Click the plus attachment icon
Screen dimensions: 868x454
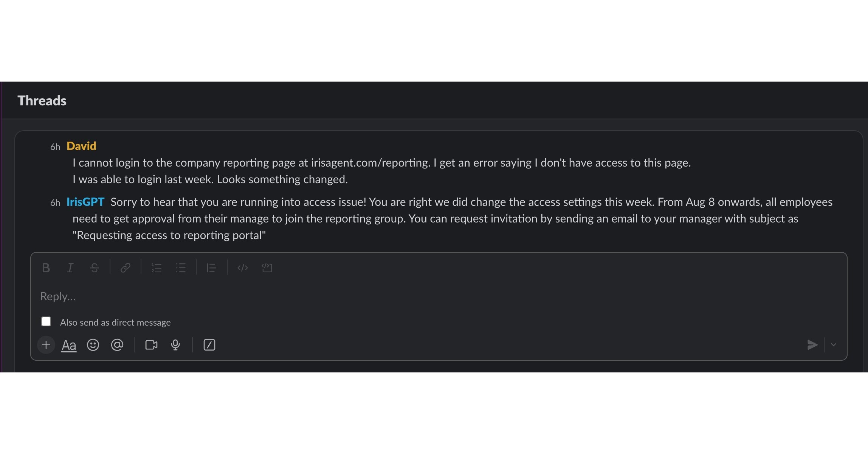pyautogui.click(x=46, y=345)
